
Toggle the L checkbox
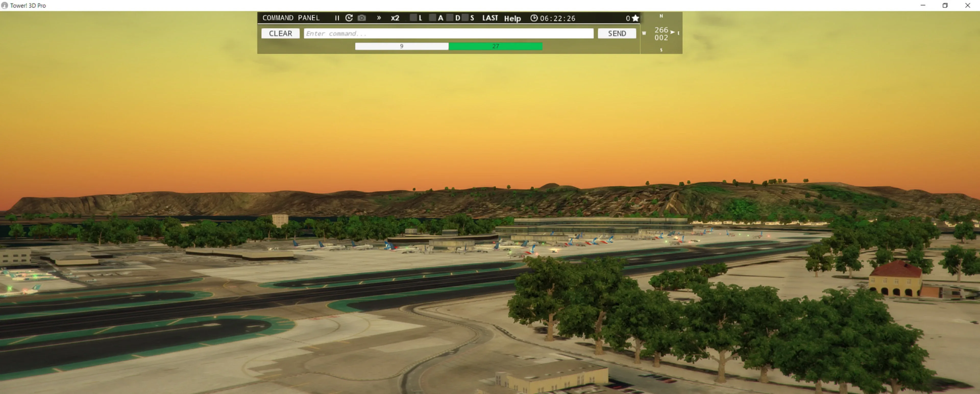point(413,18)
